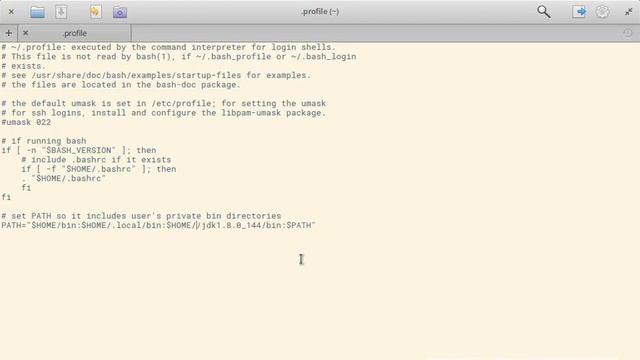Click line mentioning libpam-umask package

click(164, 113)
